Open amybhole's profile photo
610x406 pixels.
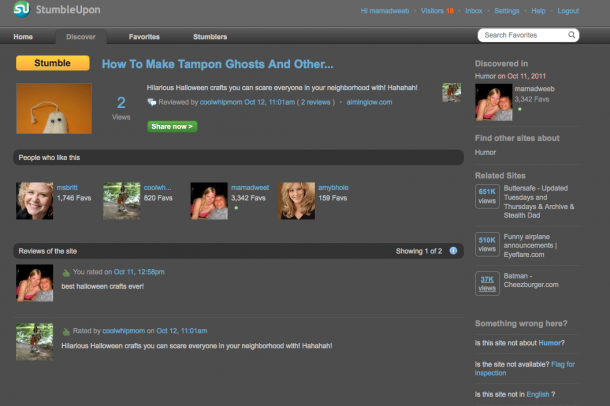click(296, 201)
